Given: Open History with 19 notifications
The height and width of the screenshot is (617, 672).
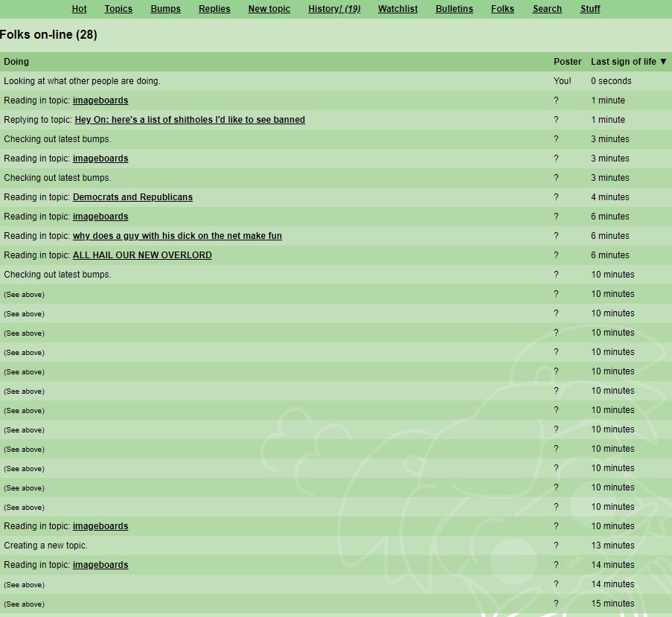Looking at the screenshot, I should coord(334,9).
